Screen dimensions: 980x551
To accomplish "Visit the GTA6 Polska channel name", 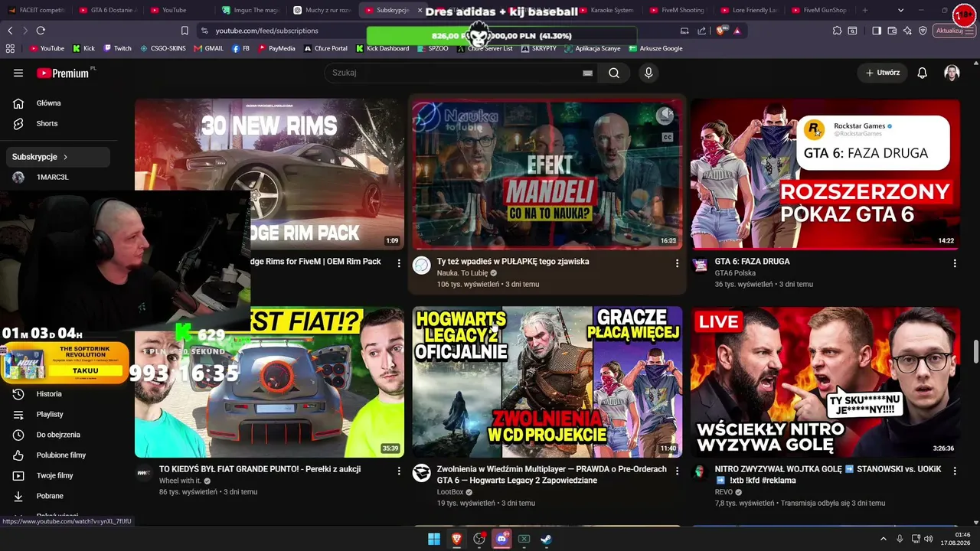I will [x=735, y=273].
